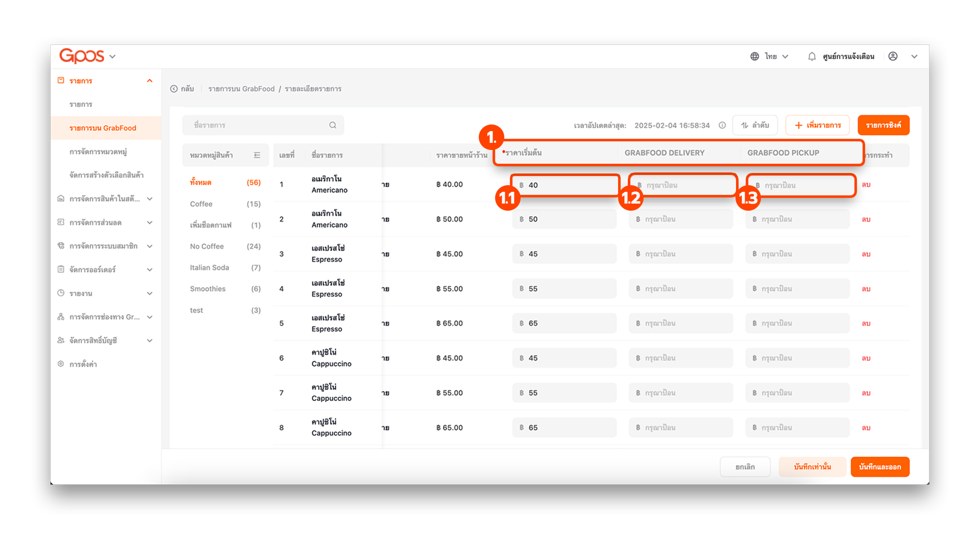Expand รายงาน sidebar section

[150, 293]
